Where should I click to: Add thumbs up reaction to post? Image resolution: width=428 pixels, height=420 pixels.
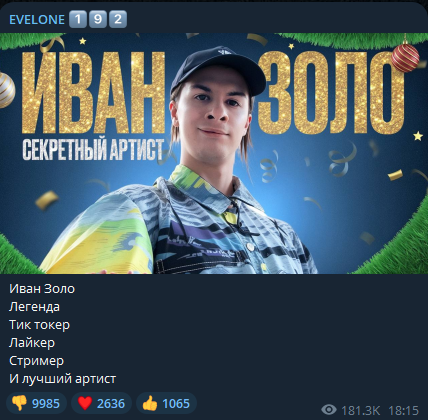tap(166, 403)
